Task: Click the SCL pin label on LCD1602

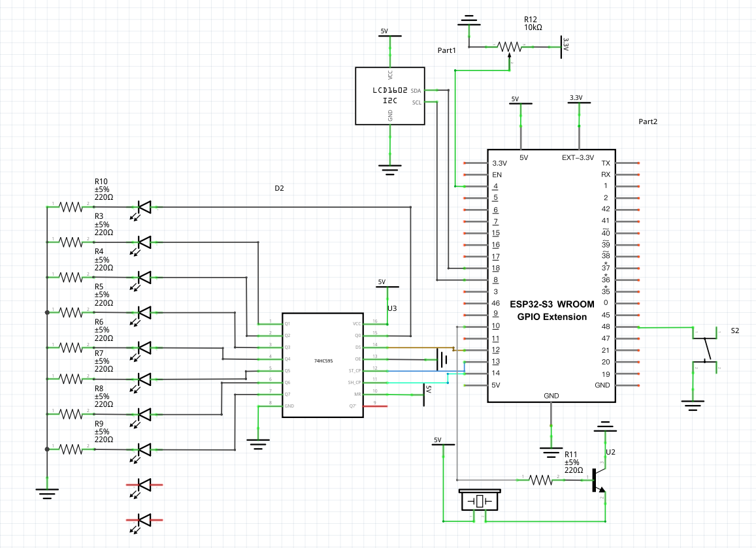Action: pos(417,103)
